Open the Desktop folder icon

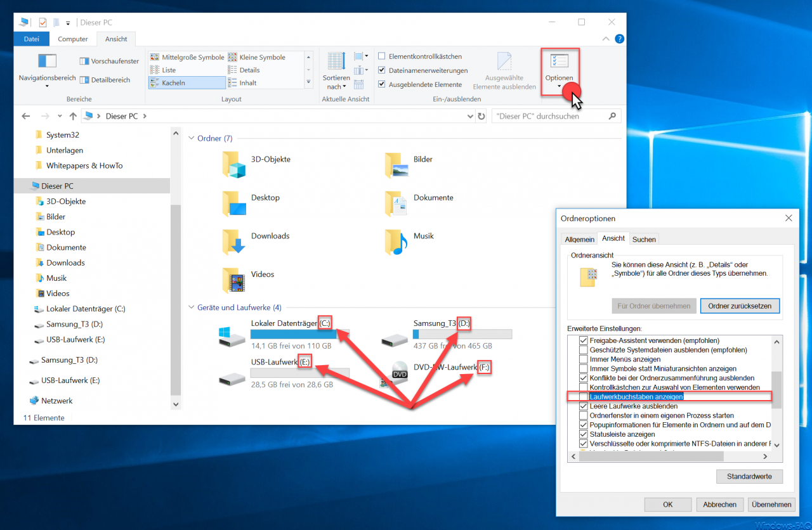(x=233, y=204)
